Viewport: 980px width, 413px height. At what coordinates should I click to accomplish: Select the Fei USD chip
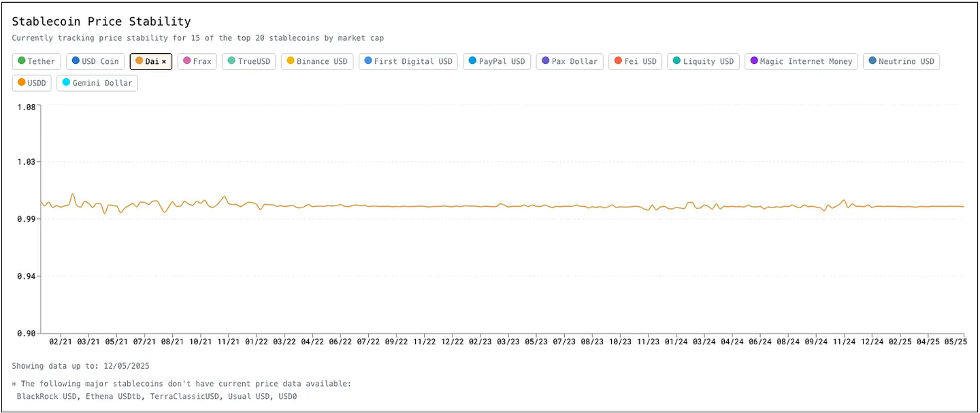point(635,61)
